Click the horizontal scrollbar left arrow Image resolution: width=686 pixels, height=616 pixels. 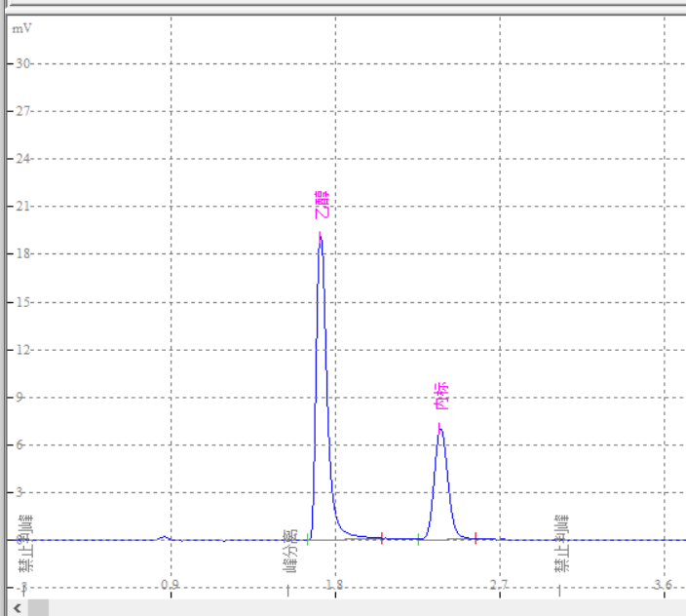click(10, 608)
